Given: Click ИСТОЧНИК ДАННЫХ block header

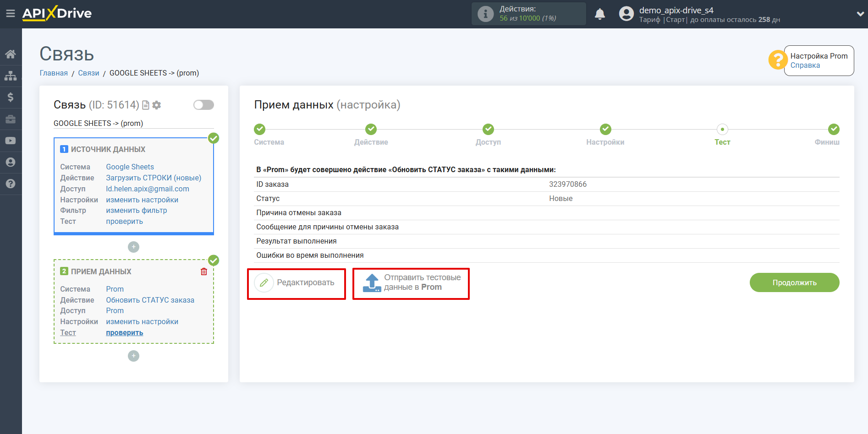Looking at the screenshot, I should [108, 149].
